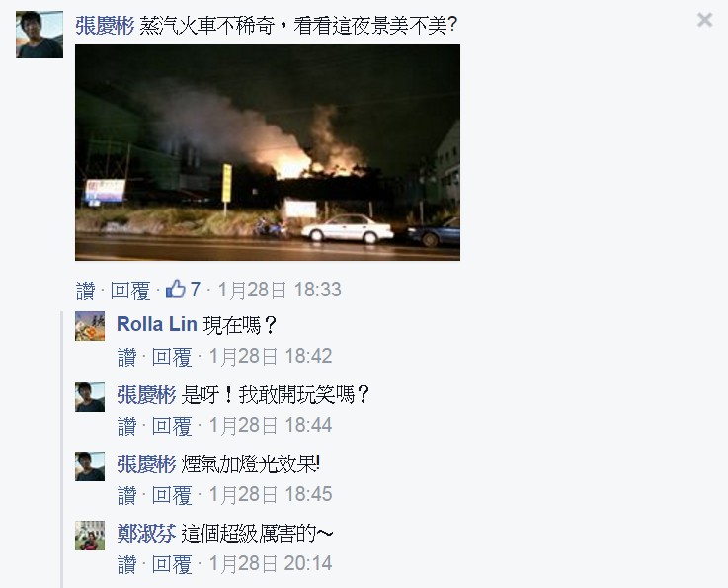Open the 1月28日 18:33 timestamp permalink

[280, 290]
